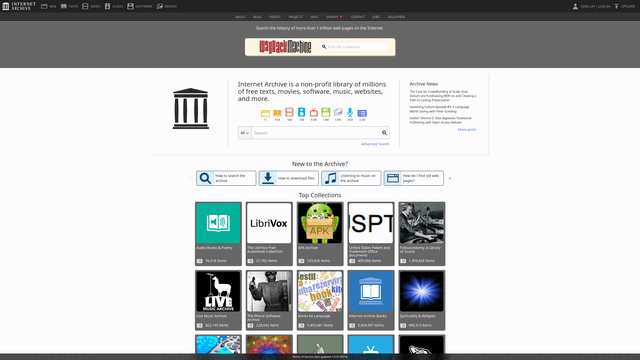The image size is (640, 360).
Task: Click the magnifier button in main search box
Action: (384, 133)
